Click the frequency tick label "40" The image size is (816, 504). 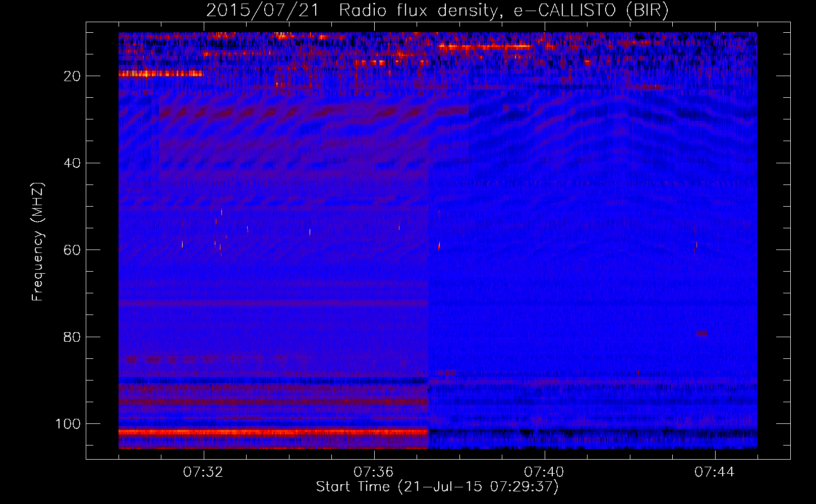pos(73,163)
